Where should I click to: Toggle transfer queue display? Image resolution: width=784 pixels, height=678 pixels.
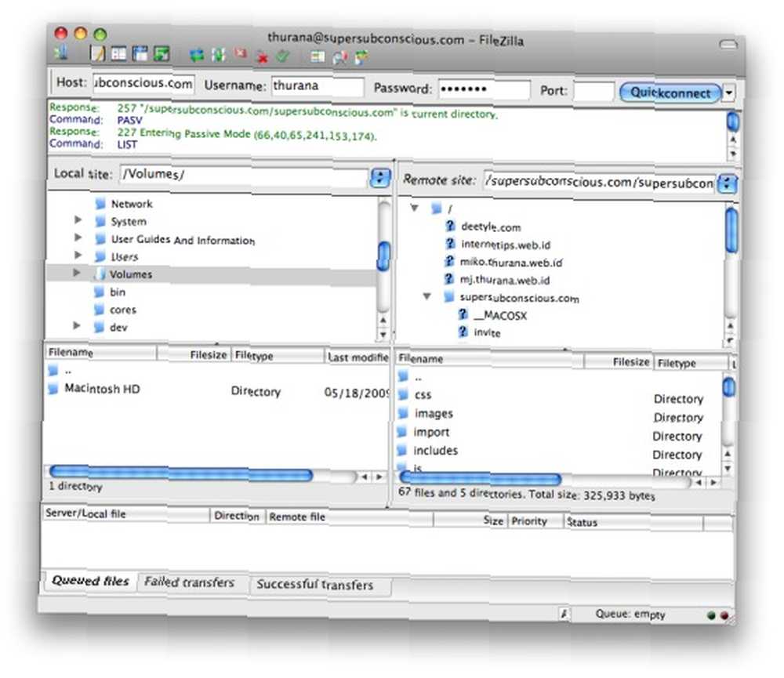tap(162, 53)
